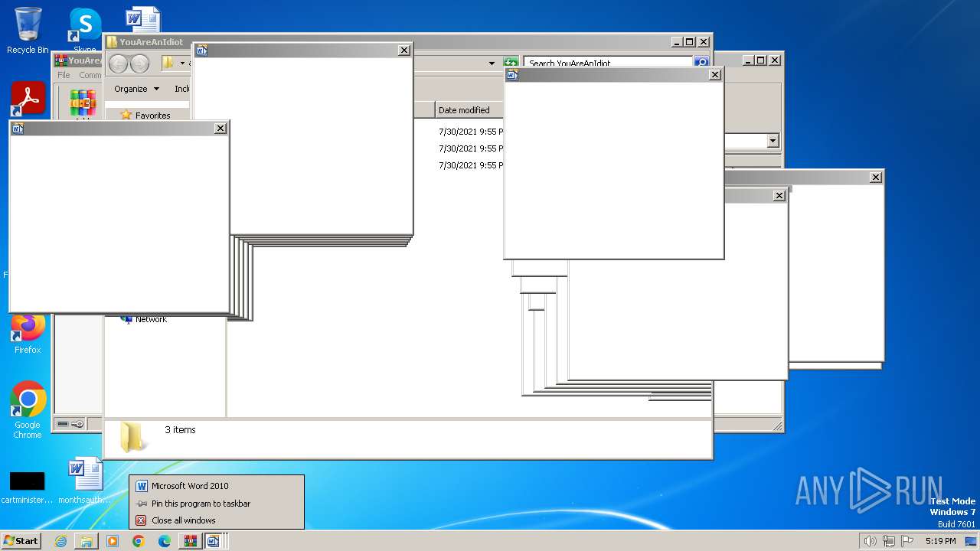980x551 pixels.
Task: Open the WinRAR path combo box dropdown
Action: coord(773,141)
